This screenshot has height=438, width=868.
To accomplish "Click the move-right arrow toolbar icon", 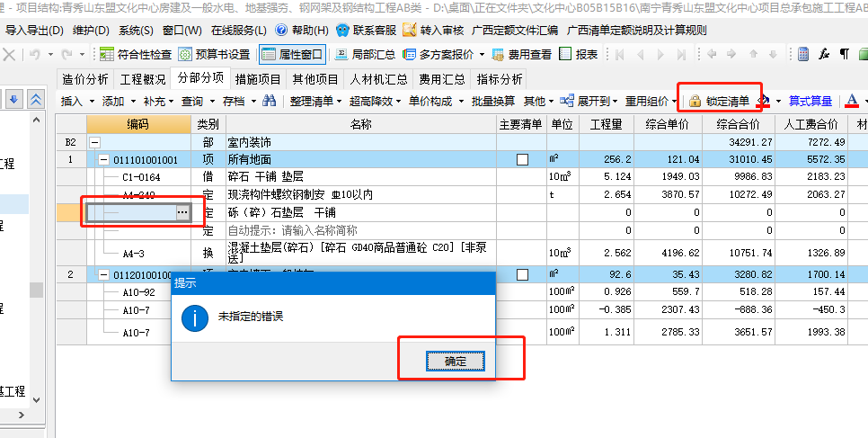I will [731, 54].
